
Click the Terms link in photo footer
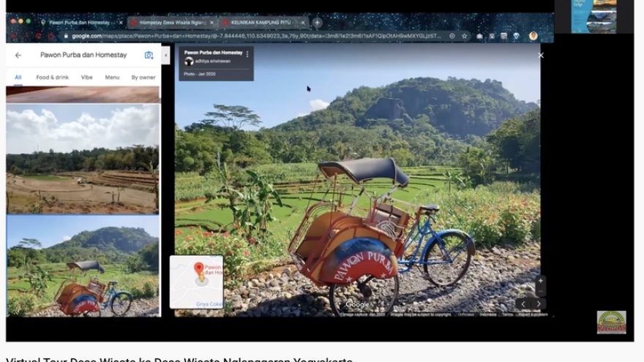tap(507, 314)
